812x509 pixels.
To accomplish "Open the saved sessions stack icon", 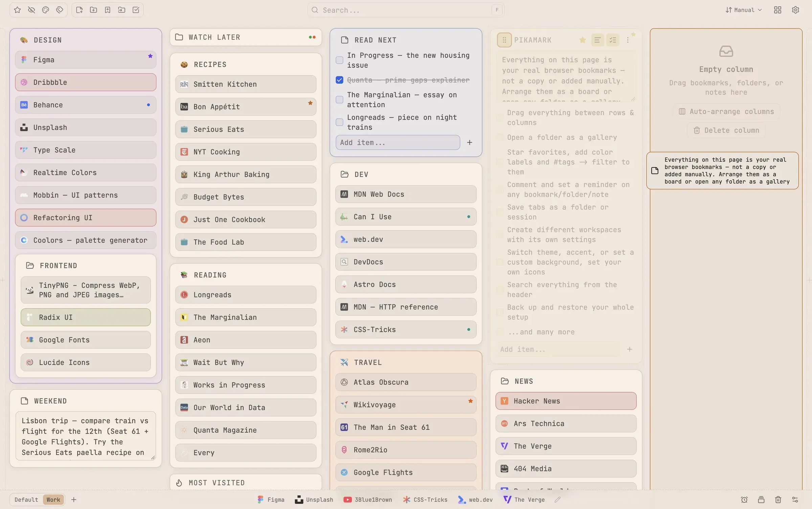I will tap(761, 500).
